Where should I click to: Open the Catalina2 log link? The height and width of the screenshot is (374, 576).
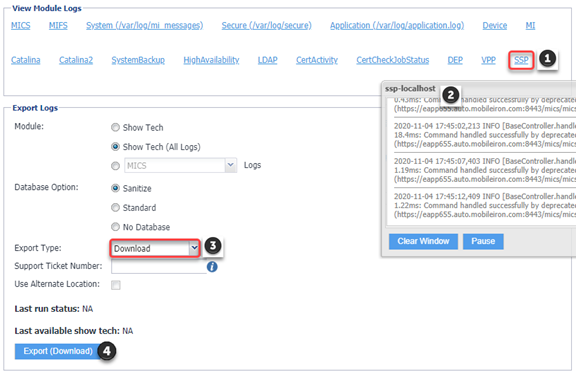pyautogui.click(x=76, y=60)
